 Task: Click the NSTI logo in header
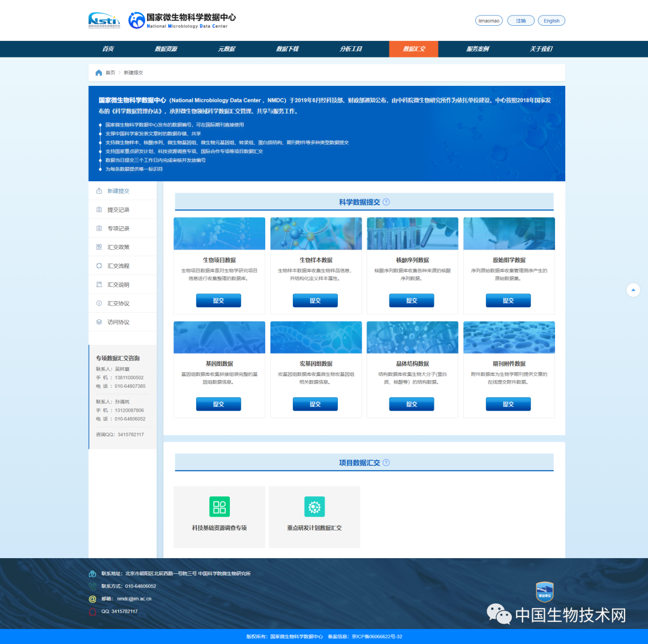(x=104, y=20)
